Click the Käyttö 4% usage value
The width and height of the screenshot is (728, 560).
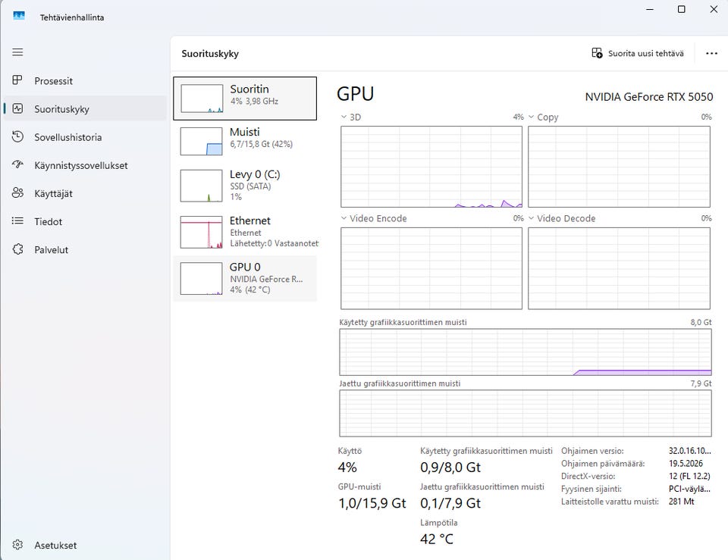click(347, 468)
